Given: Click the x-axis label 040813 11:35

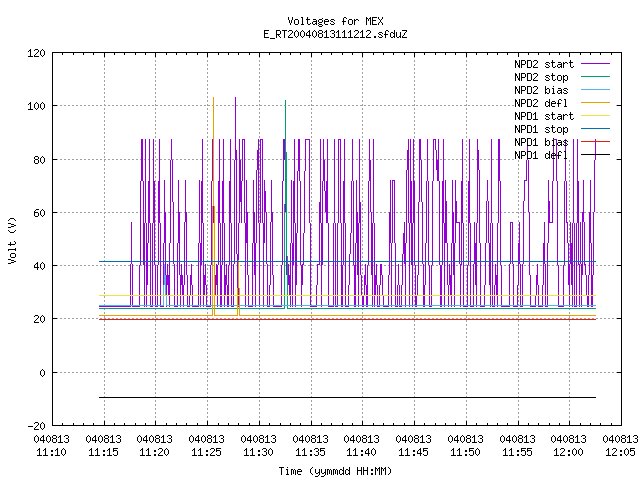Looking at the screenshot, I should [x=311, y=446].
